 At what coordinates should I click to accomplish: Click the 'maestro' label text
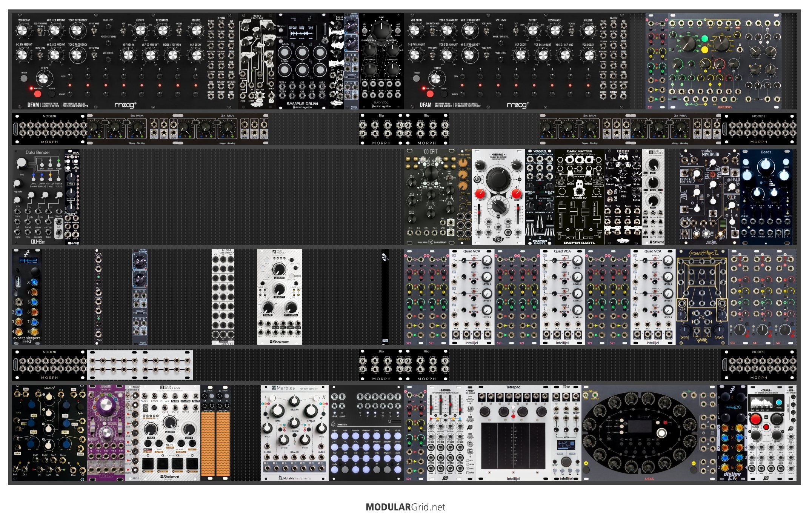click(x=342, y=424)
